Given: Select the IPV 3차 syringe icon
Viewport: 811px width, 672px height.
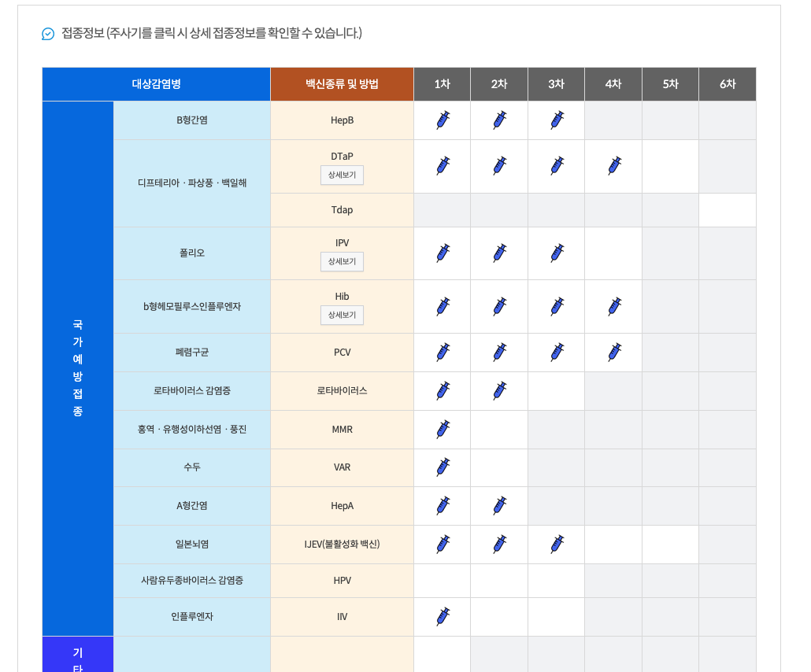Looking at the screenshot, I should click(x=557, y=253).
